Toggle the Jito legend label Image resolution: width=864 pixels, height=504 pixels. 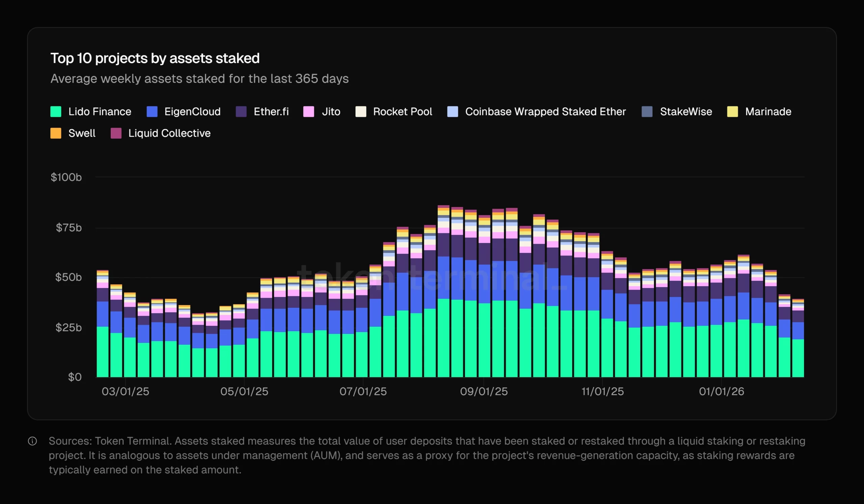point(330,111)
